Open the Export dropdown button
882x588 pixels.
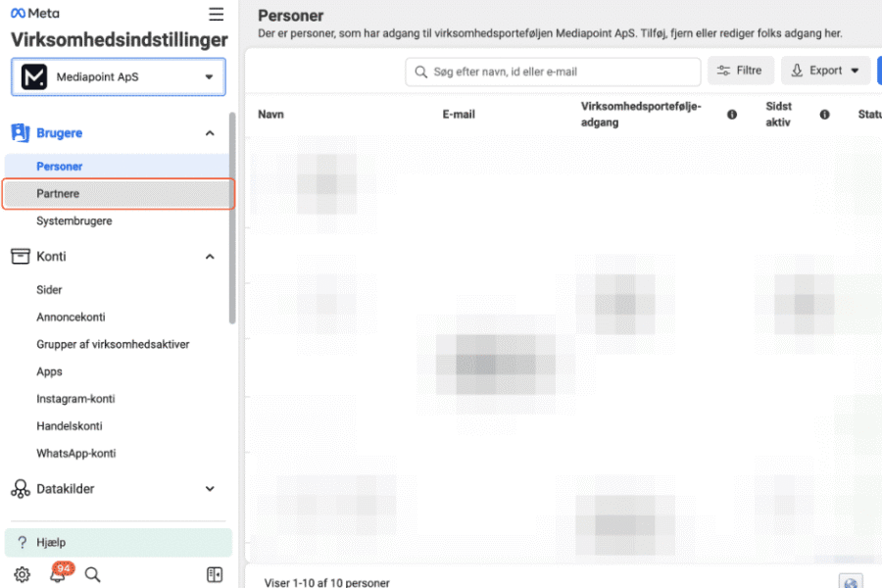tap(825, 71)
